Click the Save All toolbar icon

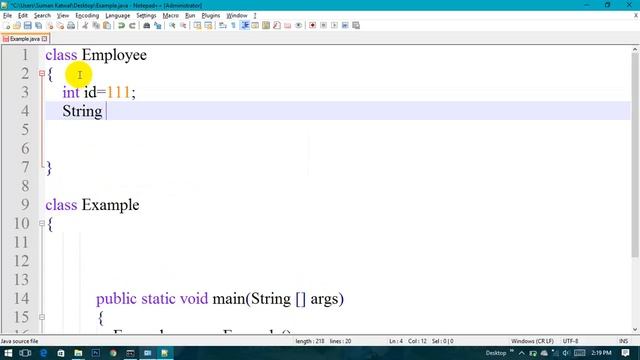[x=39, y=25]
